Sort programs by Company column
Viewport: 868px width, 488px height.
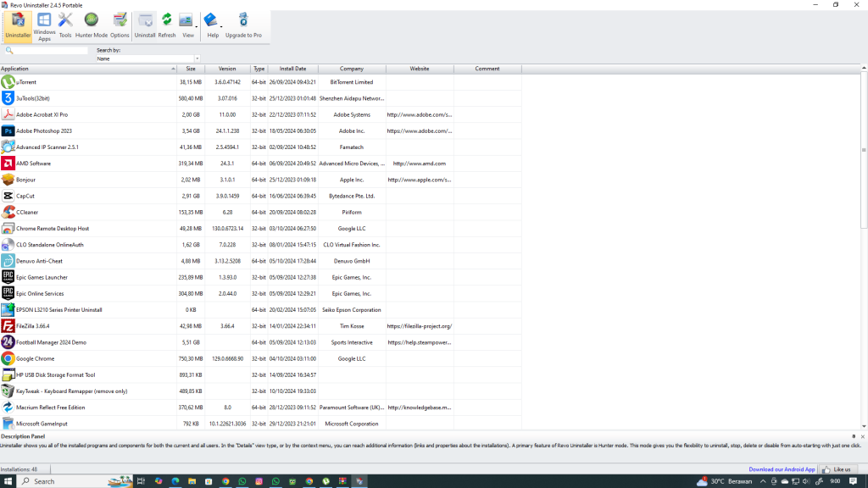[x=352, y=69]
